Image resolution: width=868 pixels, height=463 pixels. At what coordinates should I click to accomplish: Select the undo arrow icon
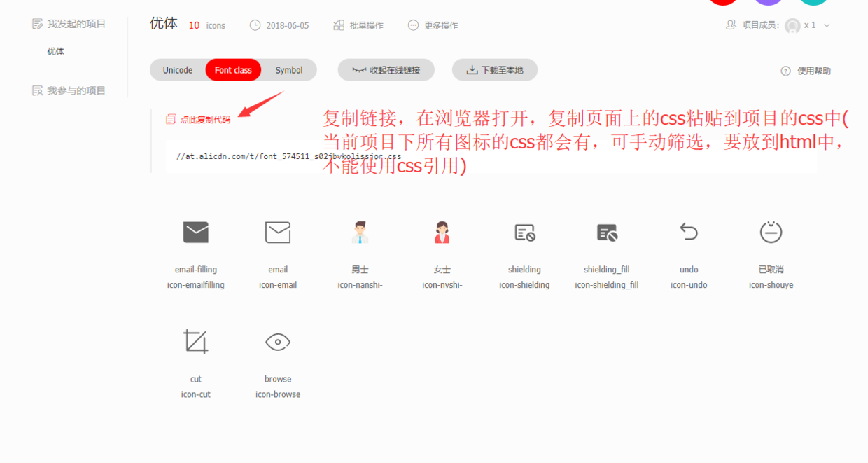688,232
